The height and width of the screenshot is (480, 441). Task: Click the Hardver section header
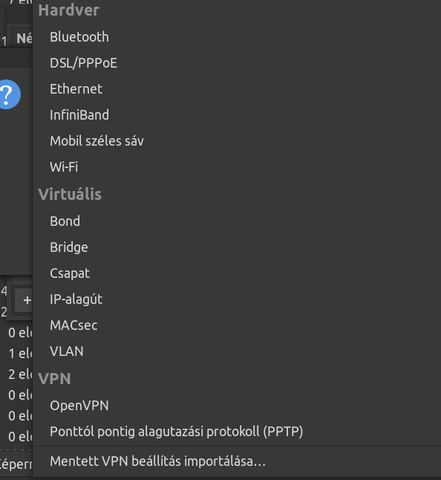point(69,10)
